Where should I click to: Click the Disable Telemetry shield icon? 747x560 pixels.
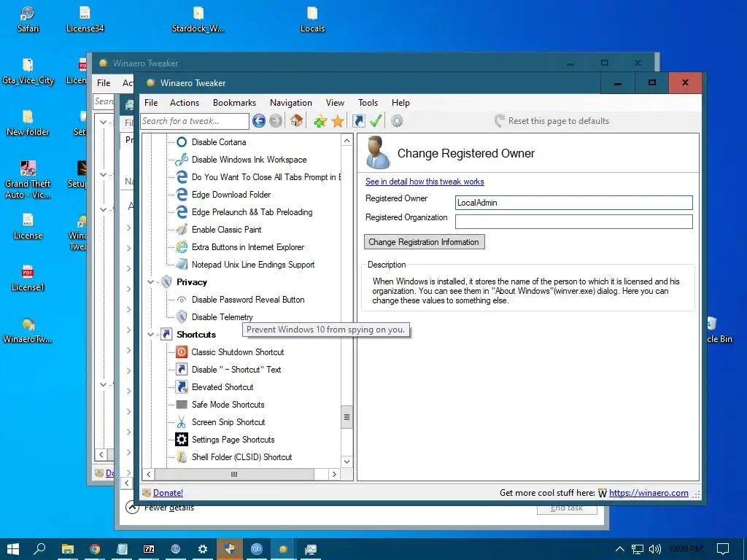(182, 317)
